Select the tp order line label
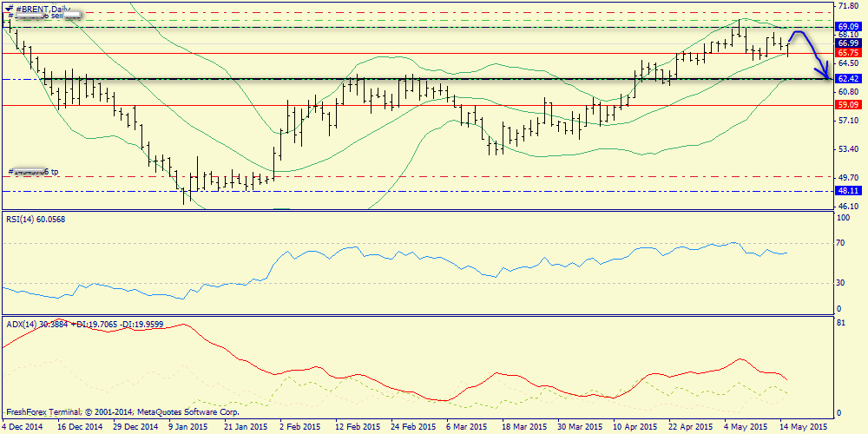Viewport: 868px width, 434px height. 35,172
